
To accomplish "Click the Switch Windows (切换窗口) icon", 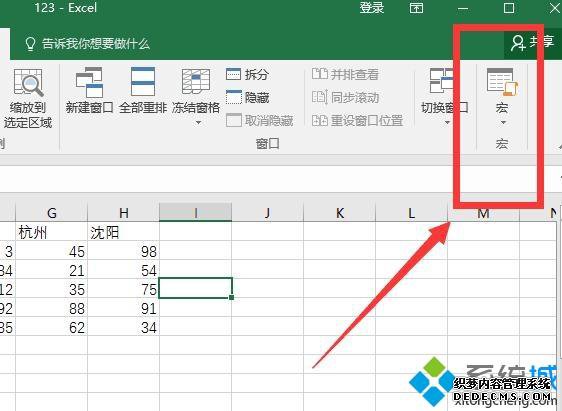I will click(x=442, y=81).
